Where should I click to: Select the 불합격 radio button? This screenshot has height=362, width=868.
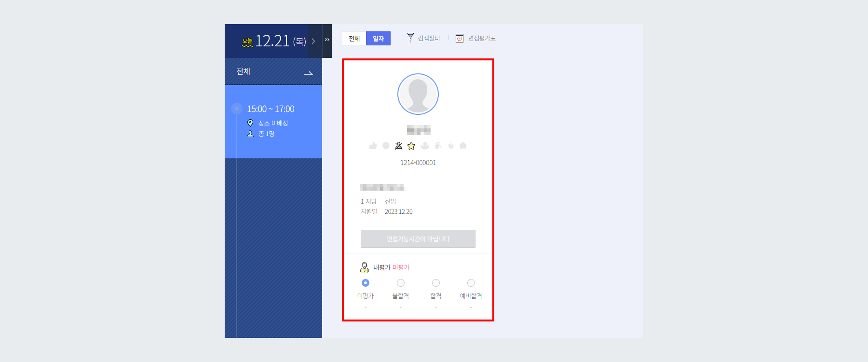(401, 283)
